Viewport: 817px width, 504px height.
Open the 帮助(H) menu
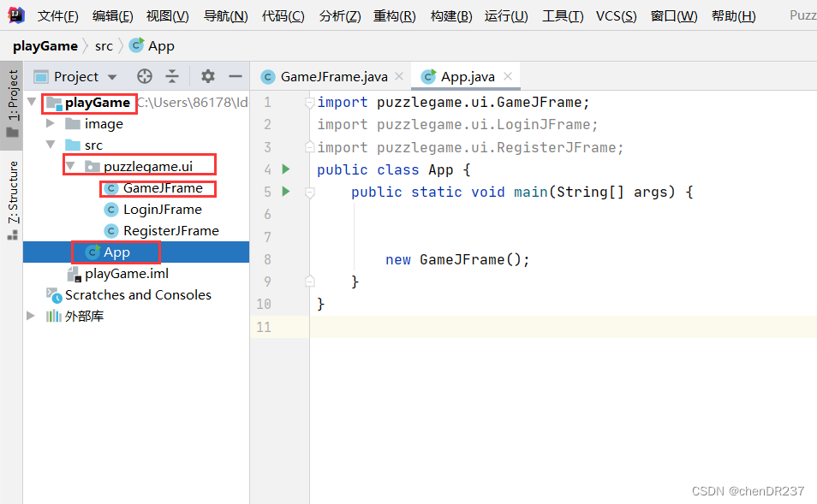734,16
